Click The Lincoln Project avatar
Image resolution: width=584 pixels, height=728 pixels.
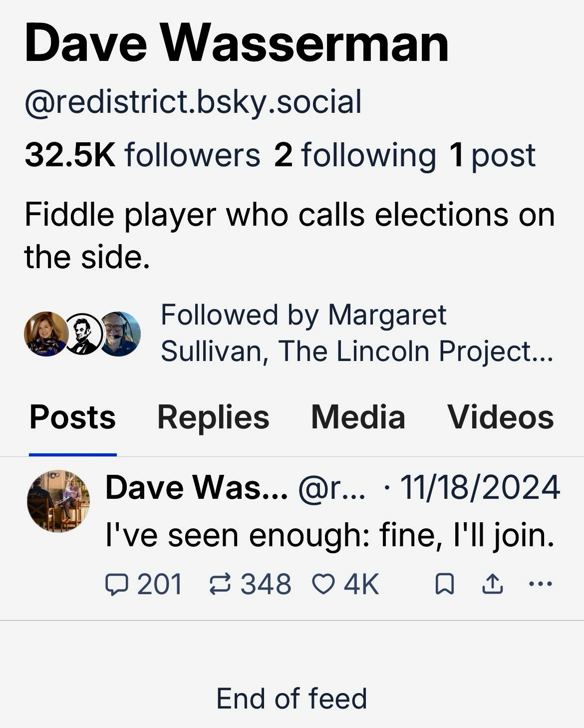coord(83,334)
